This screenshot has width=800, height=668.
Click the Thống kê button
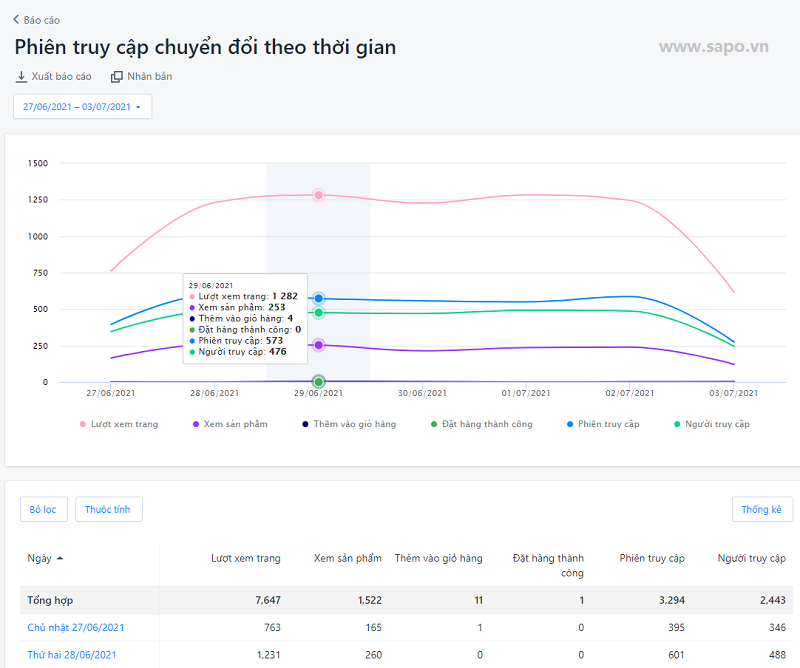pos(762,509)
